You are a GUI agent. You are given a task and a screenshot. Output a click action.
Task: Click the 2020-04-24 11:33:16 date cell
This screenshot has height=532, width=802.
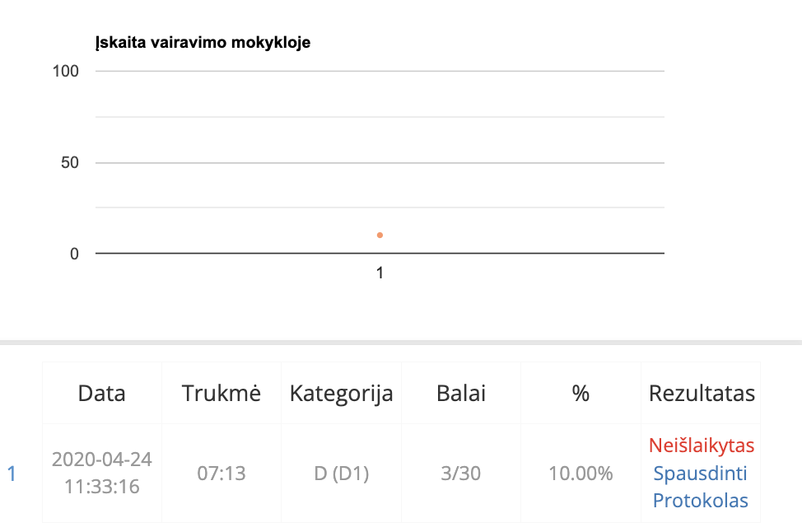point(101,473)
